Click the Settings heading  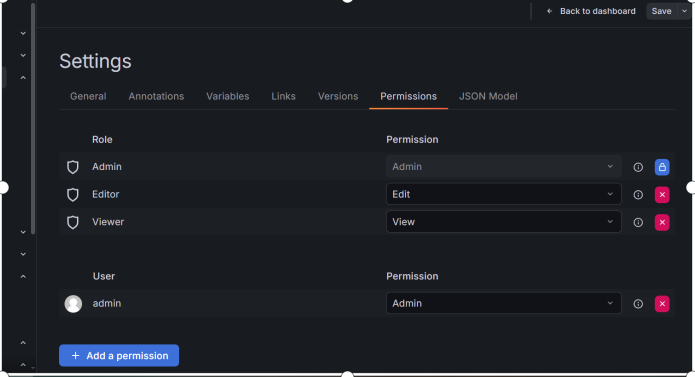(x=95, y=61)
